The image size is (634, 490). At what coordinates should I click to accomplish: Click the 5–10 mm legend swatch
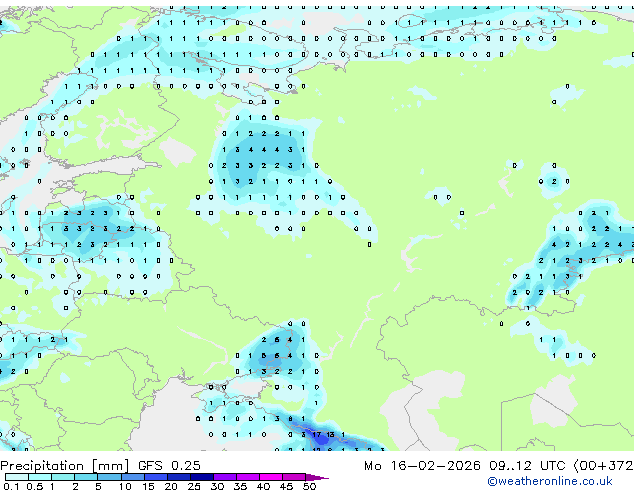pos(109,477)
